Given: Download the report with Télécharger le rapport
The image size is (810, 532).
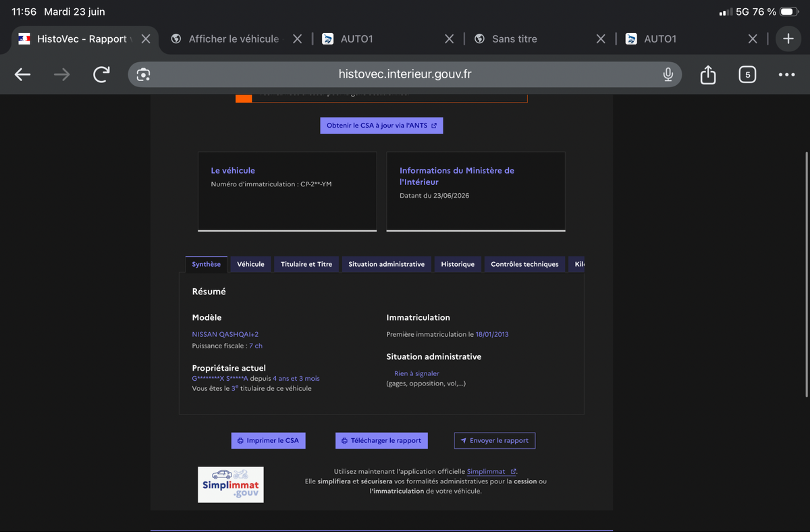Looking at the screenshot, I should coord(381,440).
